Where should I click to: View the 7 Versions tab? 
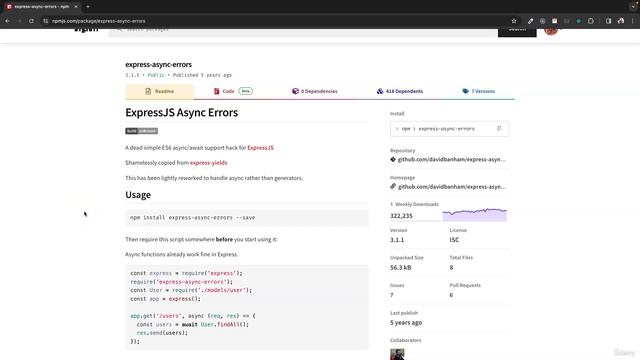[x=478, y=91]
